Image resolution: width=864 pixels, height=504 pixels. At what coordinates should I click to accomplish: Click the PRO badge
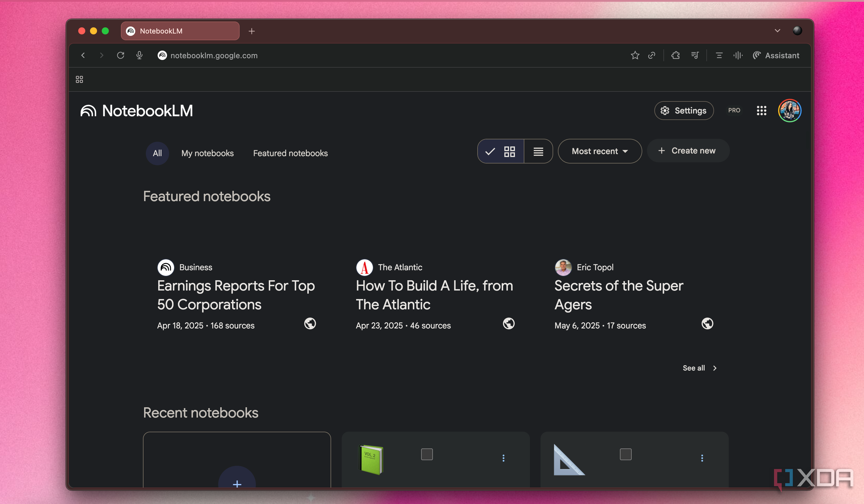coord(734,110)
